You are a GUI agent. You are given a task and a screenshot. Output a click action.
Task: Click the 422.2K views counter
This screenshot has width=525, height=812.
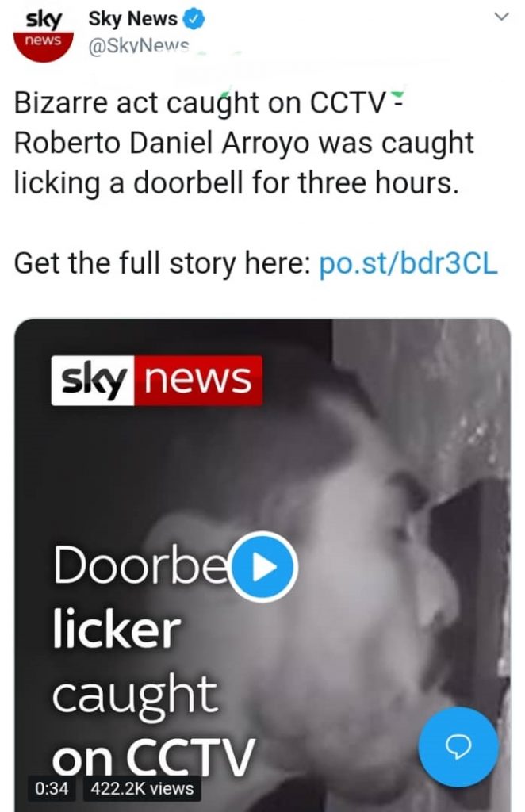pyautogui.click(x=142, y=789)
